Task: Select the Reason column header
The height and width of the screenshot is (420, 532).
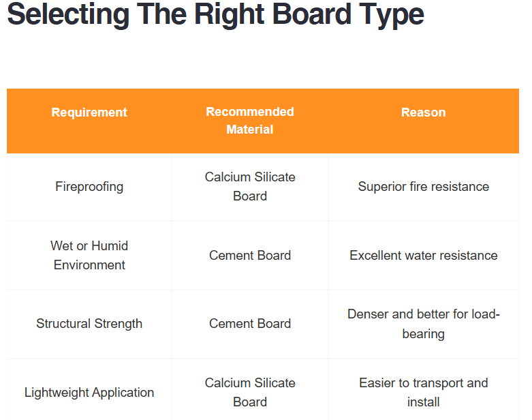Action: 423,112
